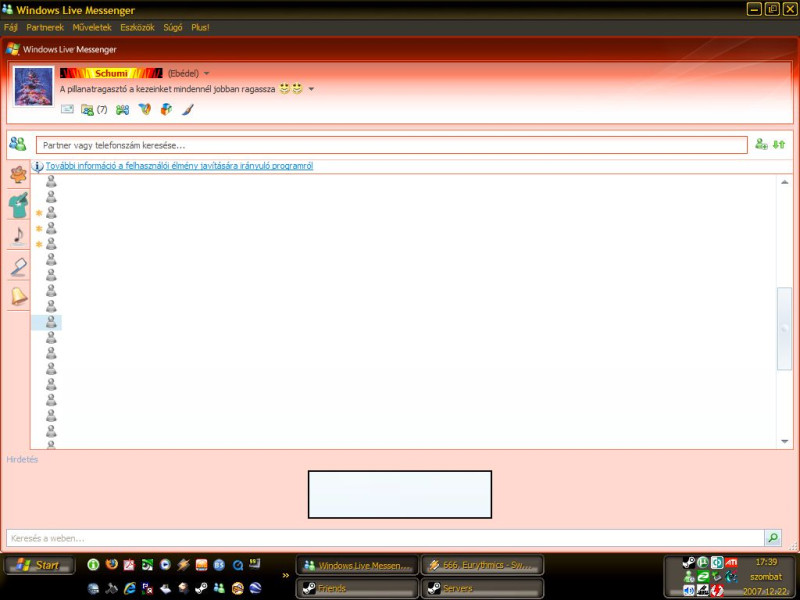Open the További információ program link
The image size is (800, 600).
click(179, 166)
